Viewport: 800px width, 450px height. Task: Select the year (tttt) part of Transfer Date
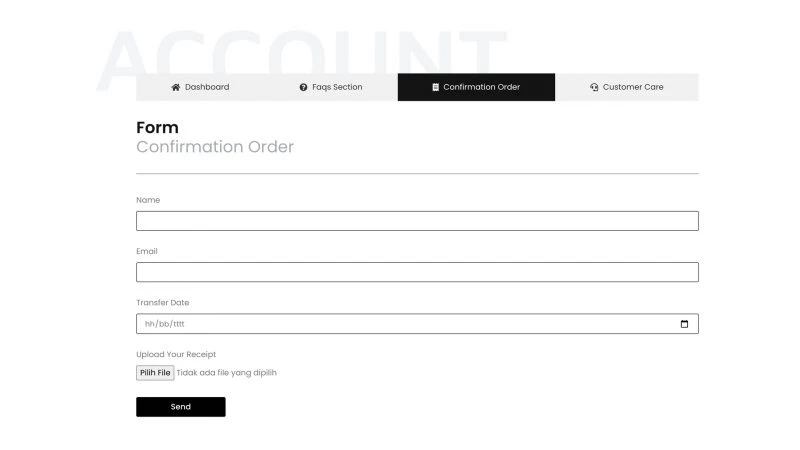179,324
